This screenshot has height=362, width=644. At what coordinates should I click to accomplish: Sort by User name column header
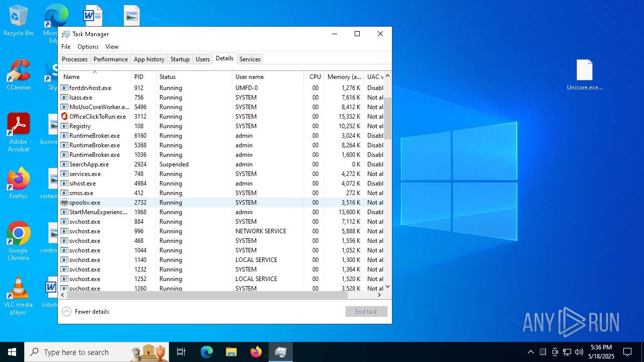tap(268, 77)
